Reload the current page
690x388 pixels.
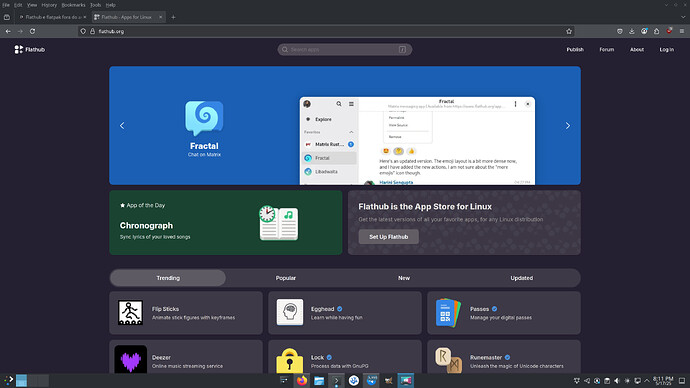33,31
